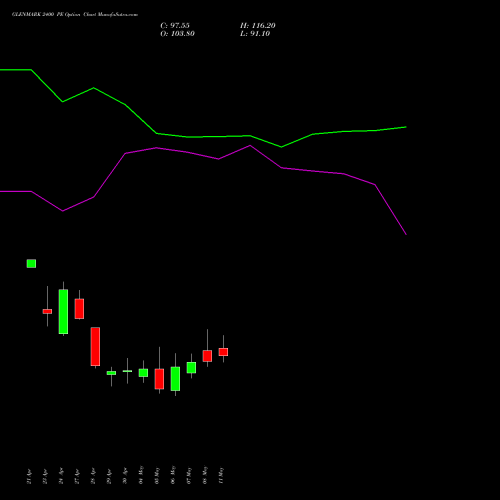Click the red candle for 05 May

click(159, 379)
